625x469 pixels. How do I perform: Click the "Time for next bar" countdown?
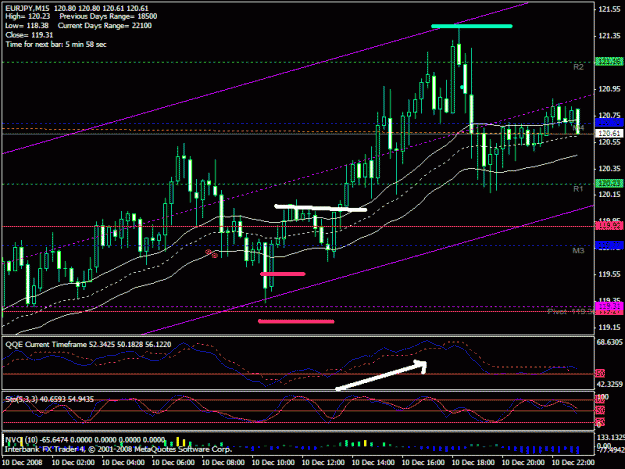click(56, 44)
